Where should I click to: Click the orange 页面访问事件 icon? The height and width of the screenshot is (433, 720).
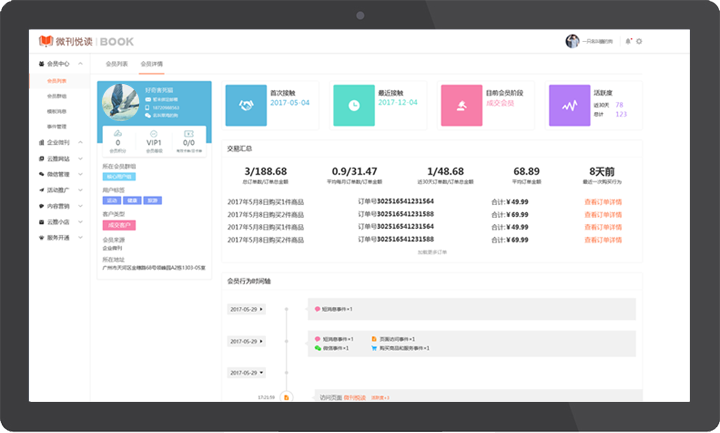pos(374,339)
